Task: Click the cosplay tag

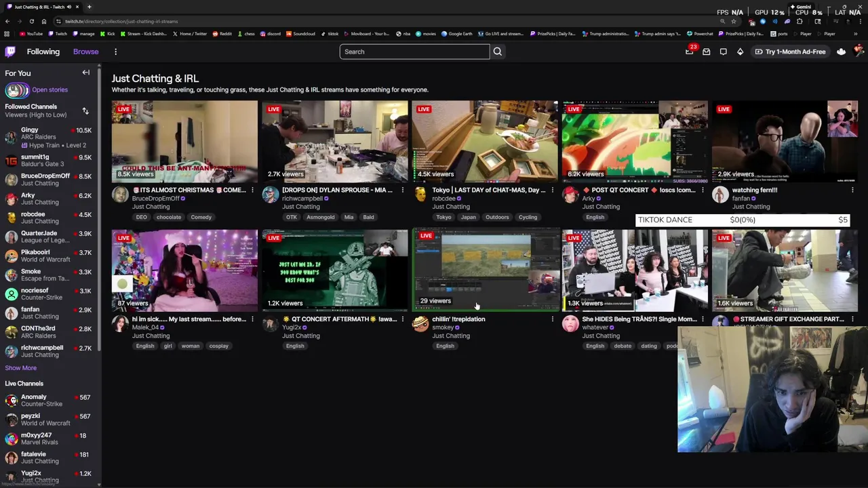Action: 218,346
